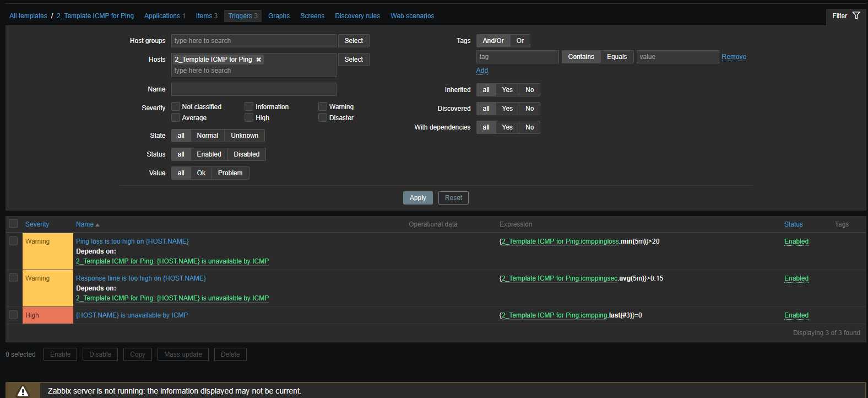Open the 2_Template ICMP for Ping breadcrumb link
This screenshot has height=398, width=868.
click(x=95, y=16)
